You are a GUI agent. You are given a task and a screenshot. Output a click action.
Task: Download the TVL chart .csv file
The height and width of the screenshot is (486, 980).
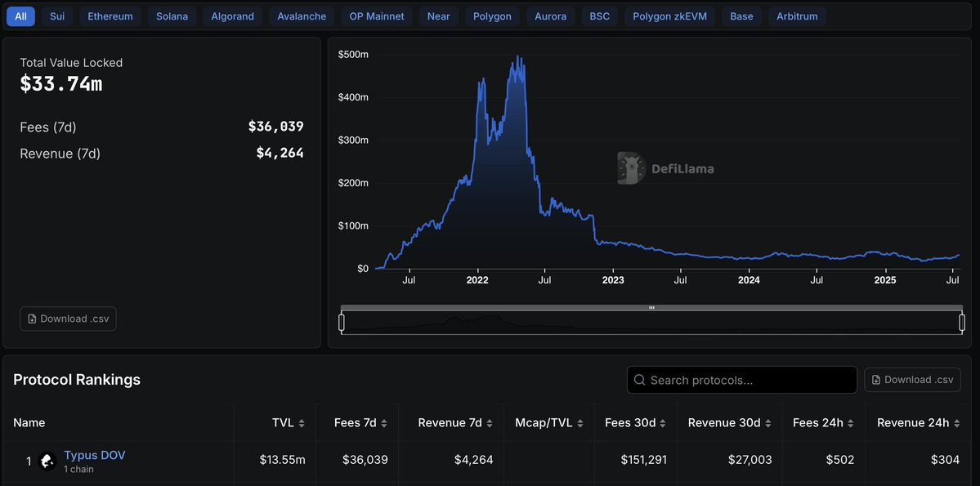(x=68, y=319)
